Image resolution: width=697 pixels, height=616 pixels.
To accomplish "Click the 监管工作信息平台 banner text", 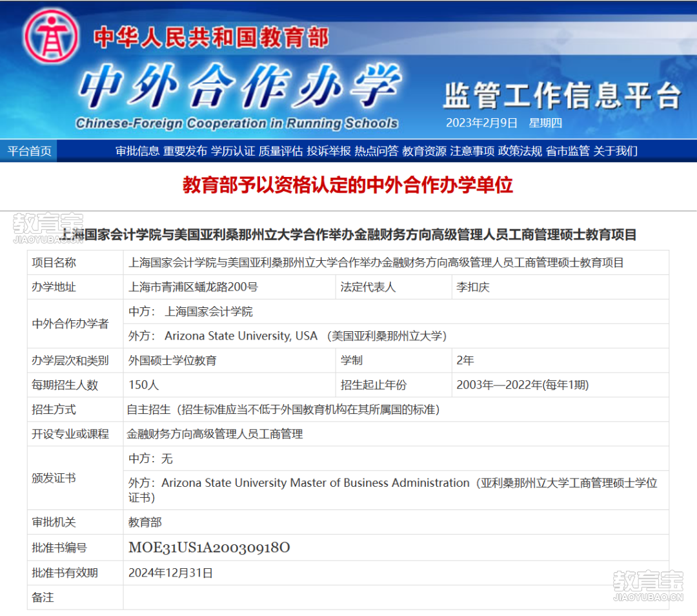I will pos(562,96).
